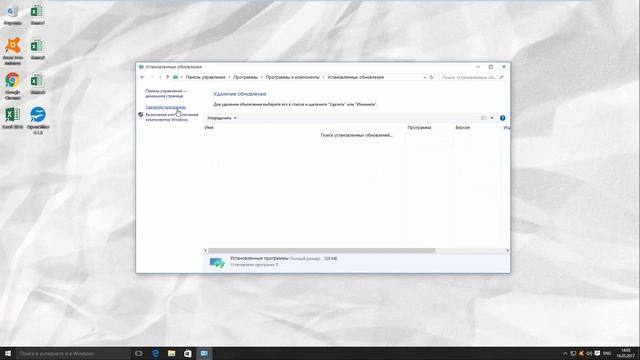Go to Панель управления breadcrumb

click(205, 77)
